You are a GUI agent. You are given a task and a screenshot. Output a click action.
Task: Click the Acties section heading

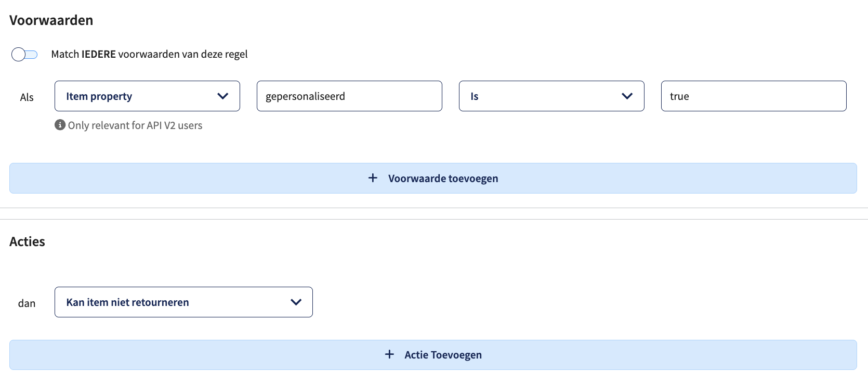coord(28,241)
